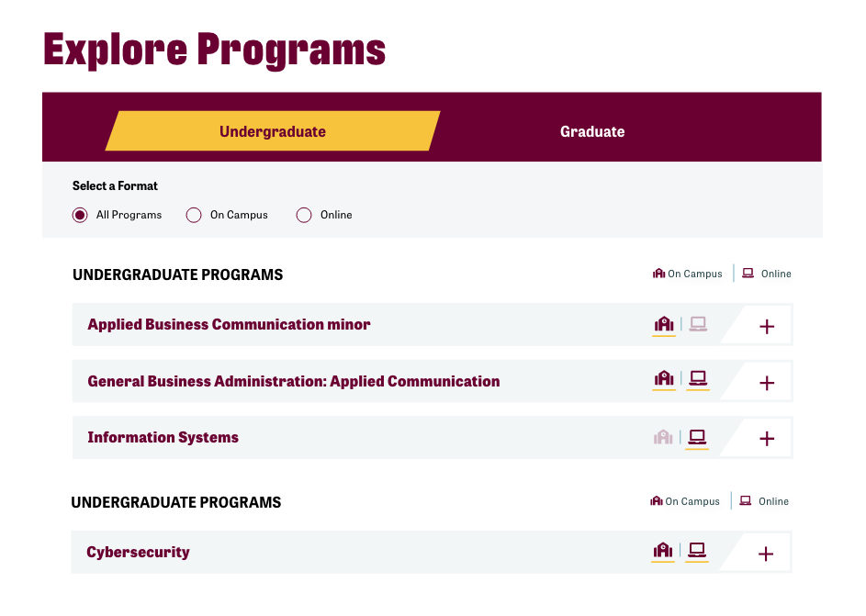Expand General Business Administration plus button

(767, 383)
